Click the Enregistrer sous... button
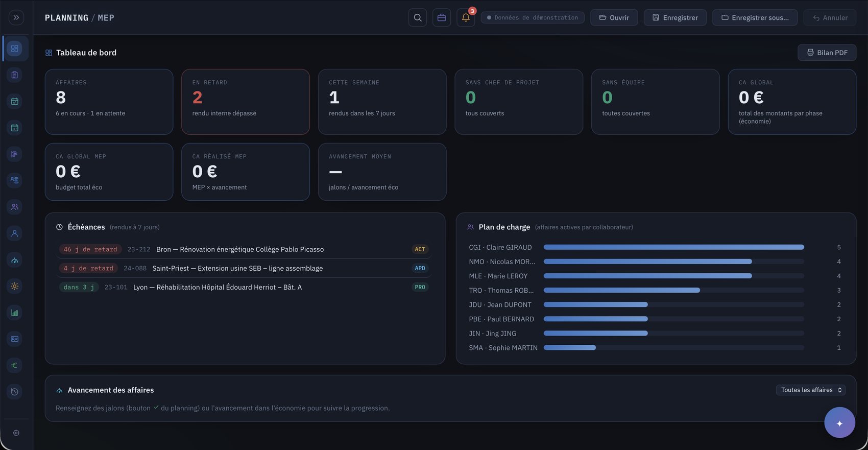 click(x=755, y=17)
